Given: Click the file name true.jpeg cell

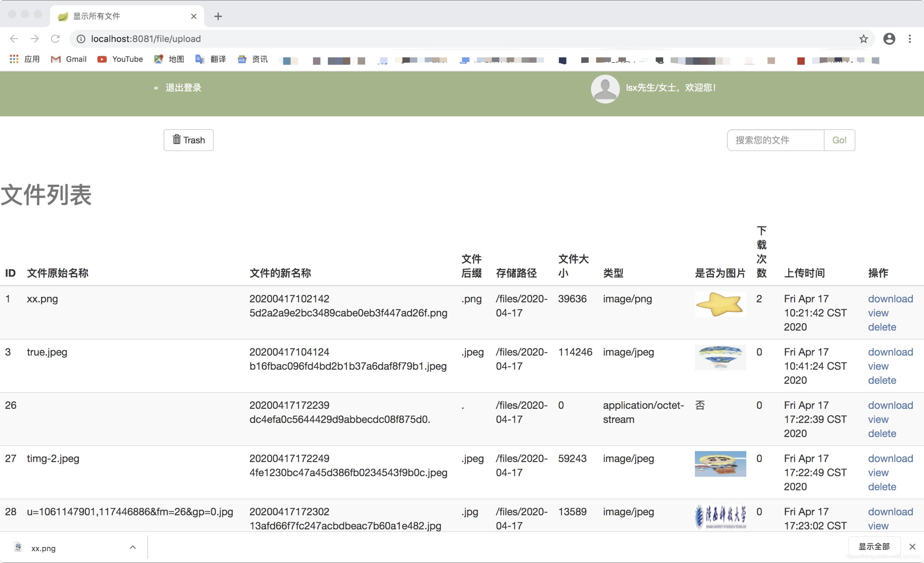Looking at the screenshot, I should (47, 352).
